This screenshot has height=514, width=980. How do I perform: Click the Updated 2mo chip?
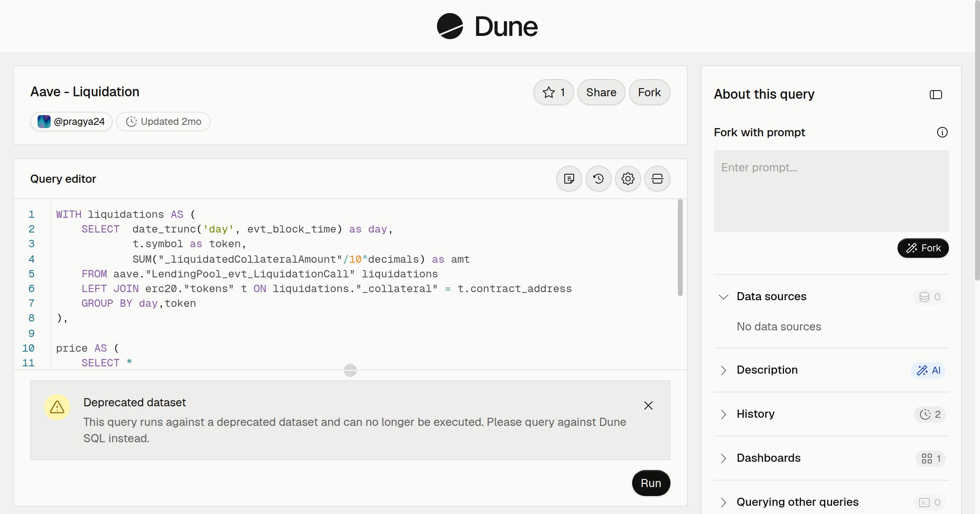pyautogui.click(x=163, y=122)
